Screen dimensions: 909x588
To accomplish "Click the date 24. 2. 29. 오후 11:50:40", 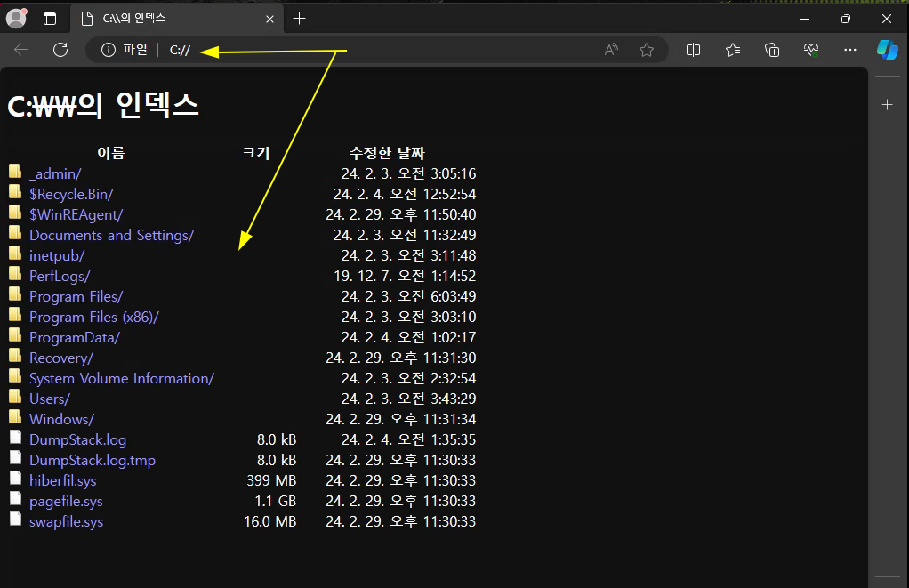I will pos(401,214).
